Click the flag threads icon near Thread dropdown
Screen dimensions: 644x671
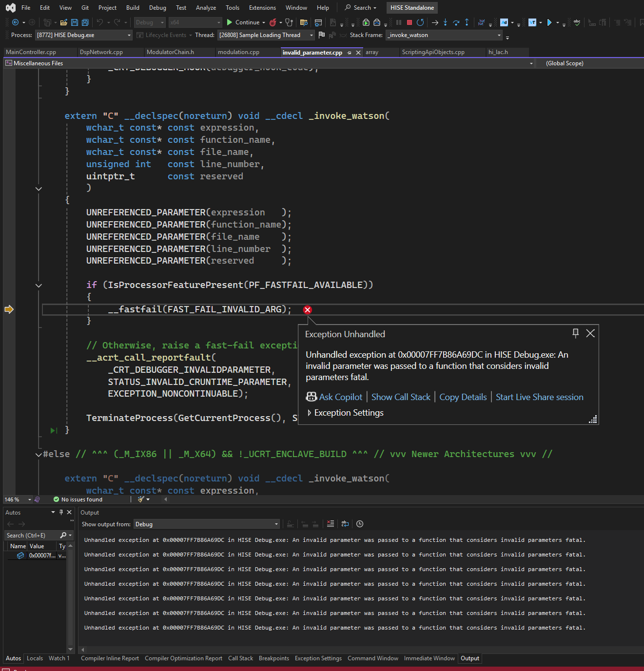[x=322, y=35]
